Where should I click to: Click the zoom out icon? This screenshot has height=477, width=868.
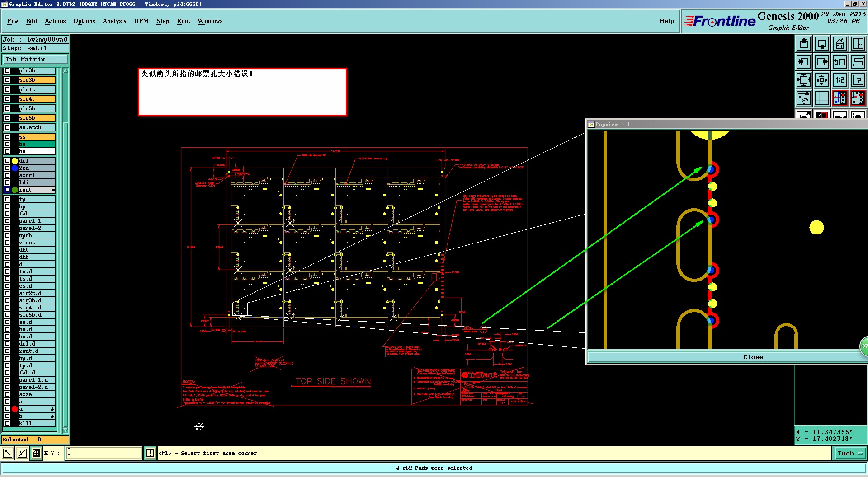[x=822, y=80]
